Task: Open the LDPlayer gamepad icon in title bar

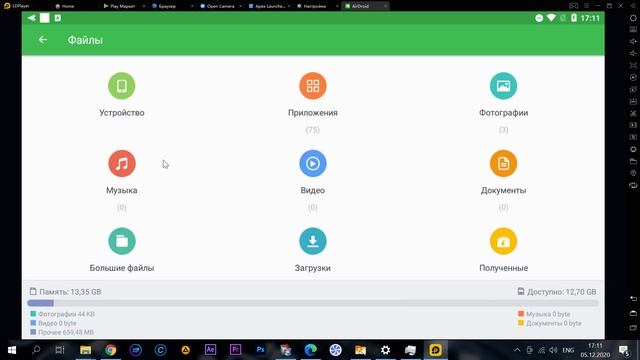Action: [573, 6]
